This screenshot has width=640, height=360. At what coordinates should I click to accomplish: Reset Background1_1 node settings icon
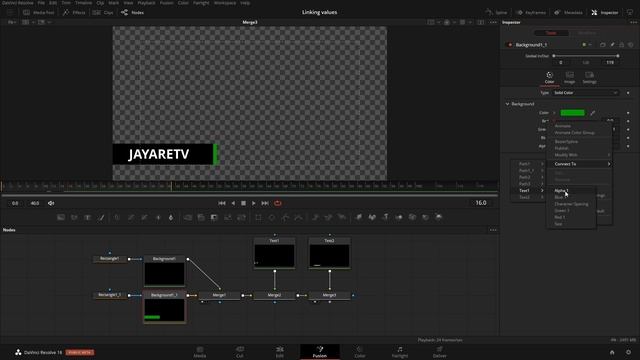631,44
